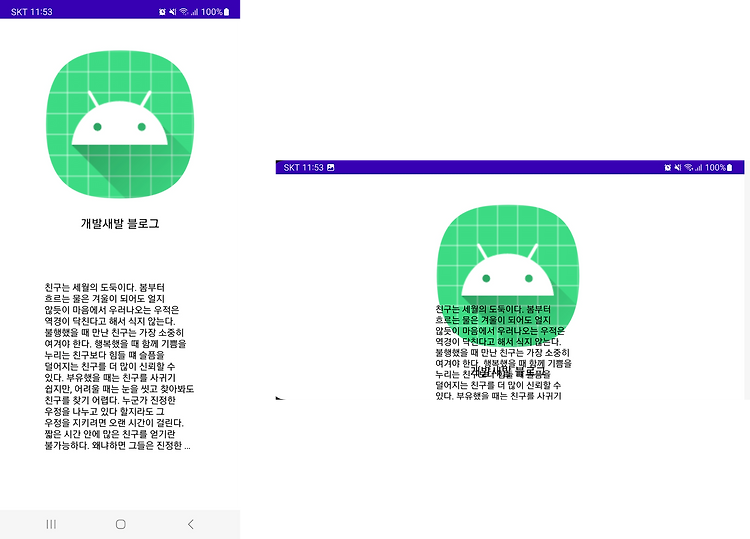Tap the signal strength icon in portrait status bar

click(x=194, y=12)
